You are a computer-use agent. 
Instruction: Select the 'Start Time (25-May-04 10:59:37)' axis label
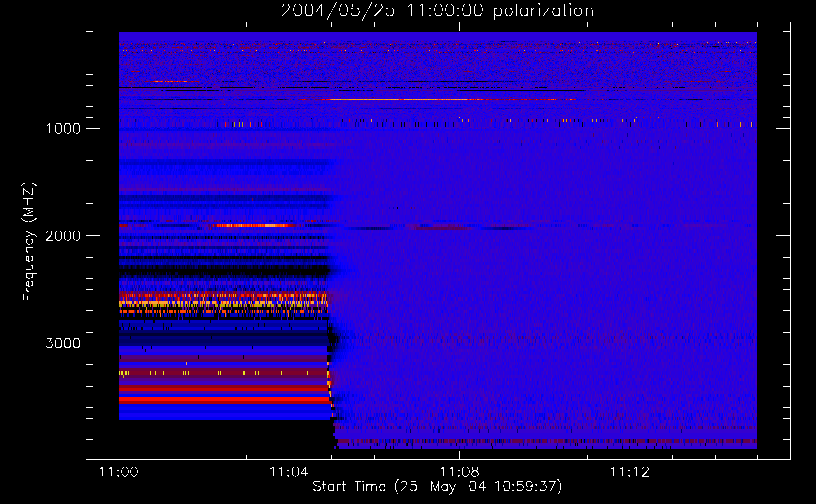coord(437,487)
